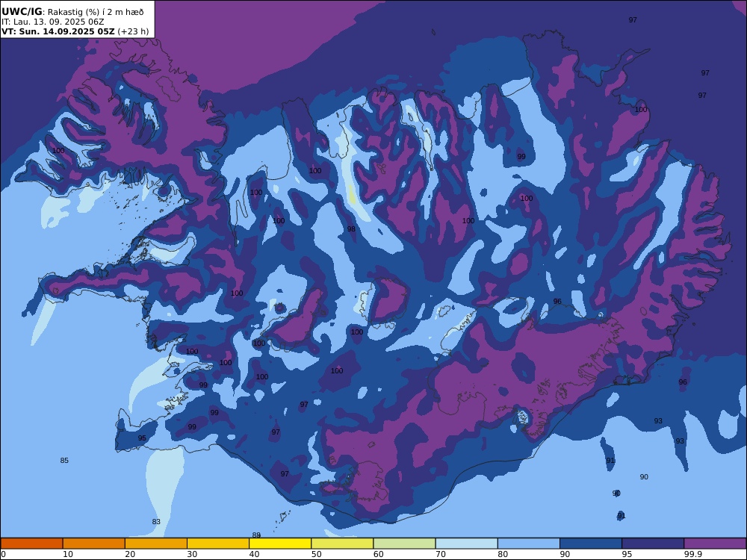Viewport: 747px width, 560px height.
Task: Select the '10' legend tick label
Action: click(68, 554)
